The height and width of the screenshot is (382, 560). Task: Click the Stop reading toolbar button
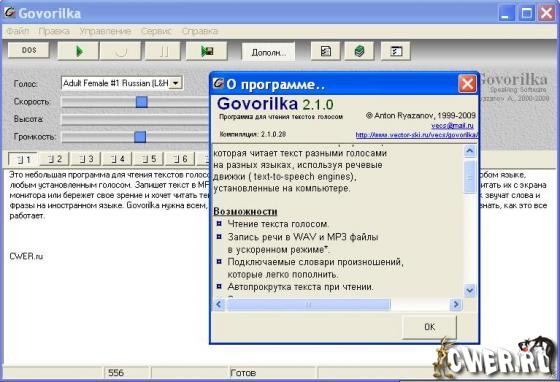(x=120, y=51)
